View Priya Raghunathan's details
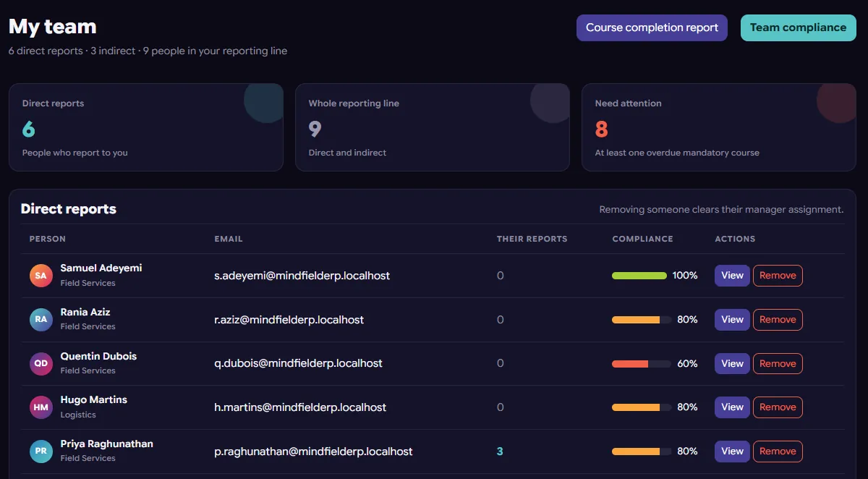This screenshot has height=479, width=868. [732, 452]
